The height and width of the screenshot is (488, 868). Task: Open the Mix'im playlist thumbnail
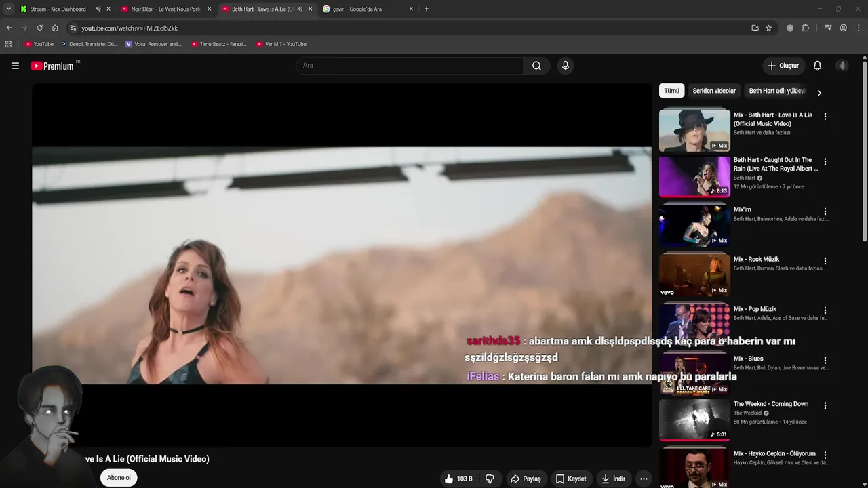tap(694, 225)
